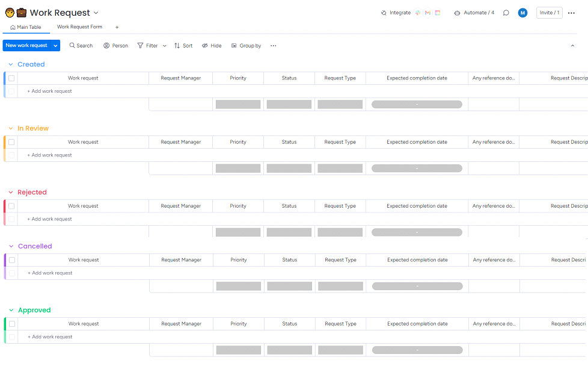Image resolution: width=588 pixels, height=369 pixels.
Task: Switch to Work Request Form tab
Action: pyautogui.click(x=79, y=26)
